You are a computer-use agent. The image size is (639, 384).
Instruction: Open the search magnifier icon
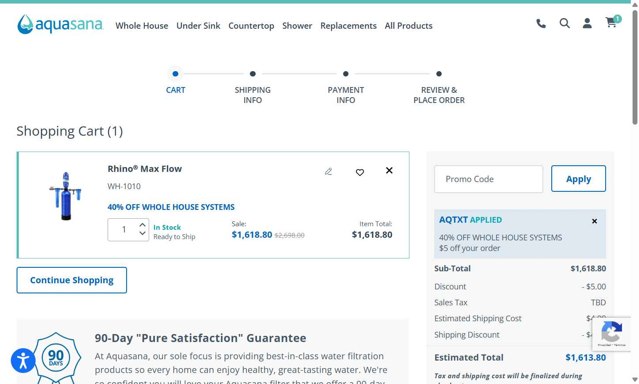pos(564,23)
